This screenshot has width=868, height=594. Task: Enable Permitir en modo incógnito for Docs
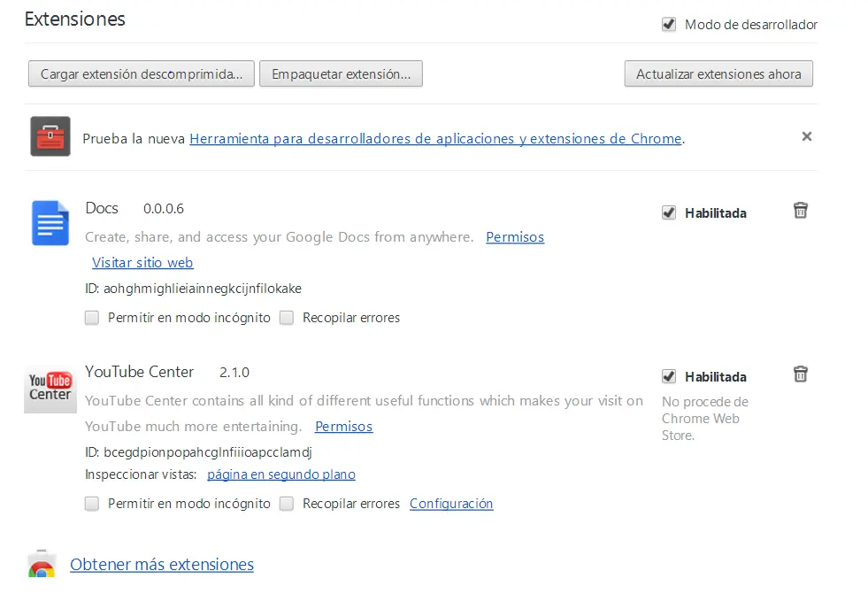coord(92,318)
